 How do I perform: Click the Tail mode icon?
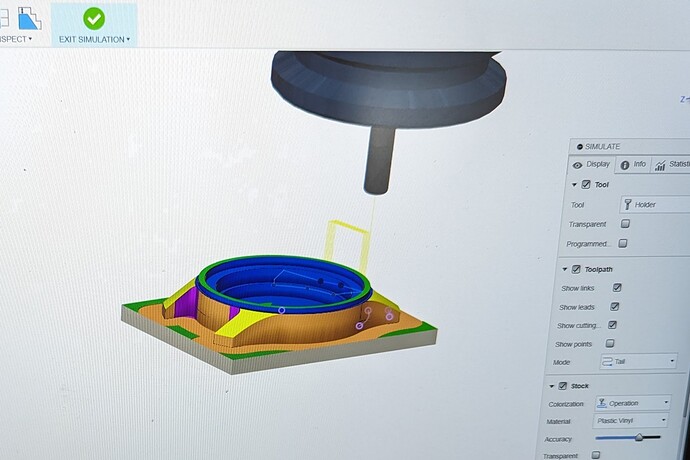[607, 361]
